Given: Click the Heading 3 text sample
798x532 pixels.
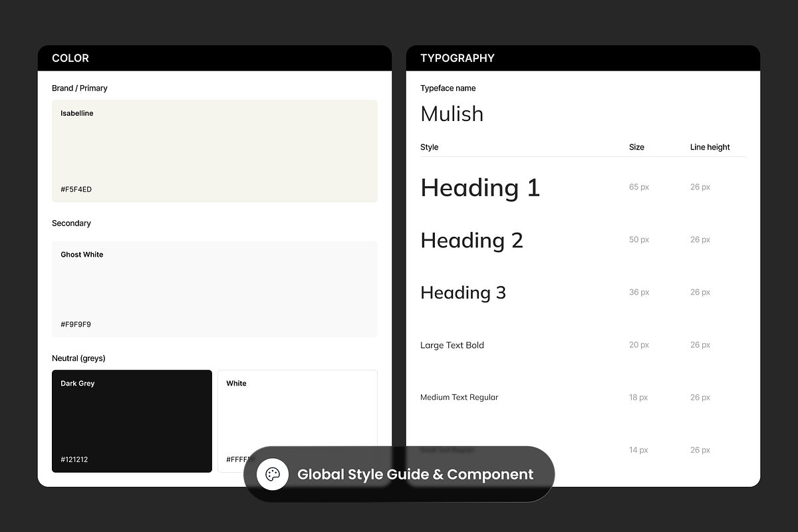Looking at the screenshot, I should 463,293.
